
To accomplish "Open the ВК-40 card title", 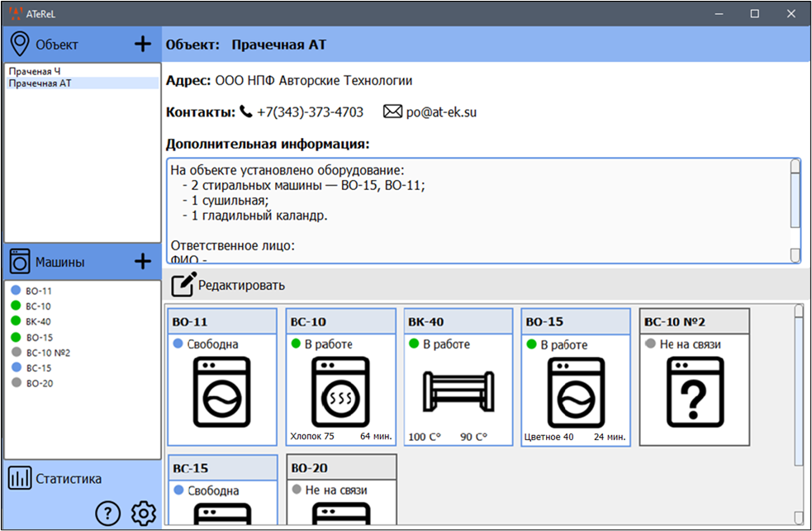I will pos(426,322).
